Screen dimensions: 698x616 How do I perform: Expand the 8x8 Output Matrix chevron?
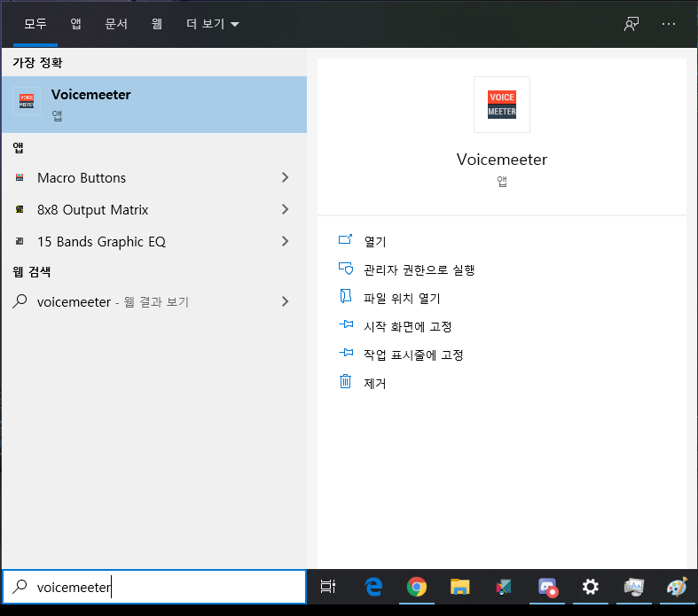click(285, 210)
